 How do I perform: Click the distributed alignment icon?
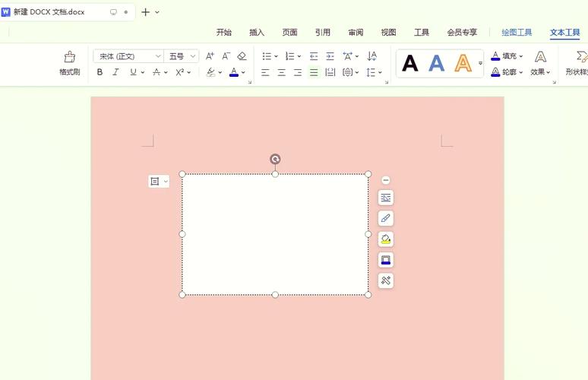330,72
